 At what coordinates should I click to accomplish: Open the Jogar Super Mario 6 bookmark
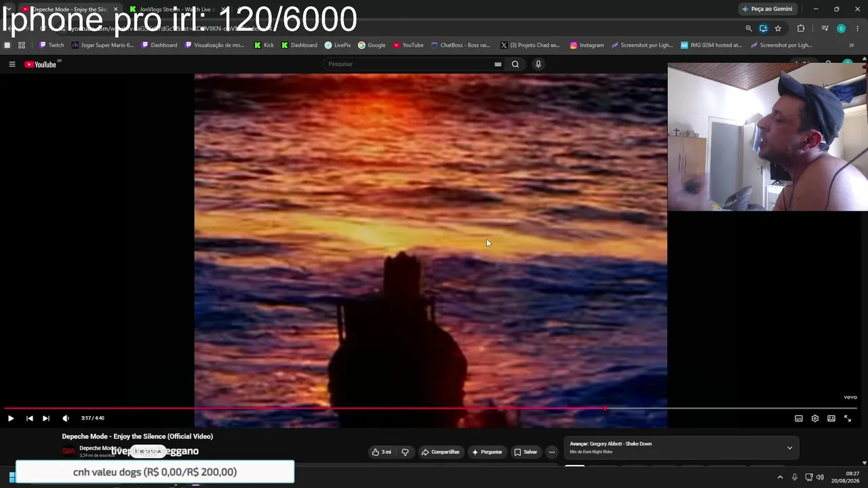[102, 45]
